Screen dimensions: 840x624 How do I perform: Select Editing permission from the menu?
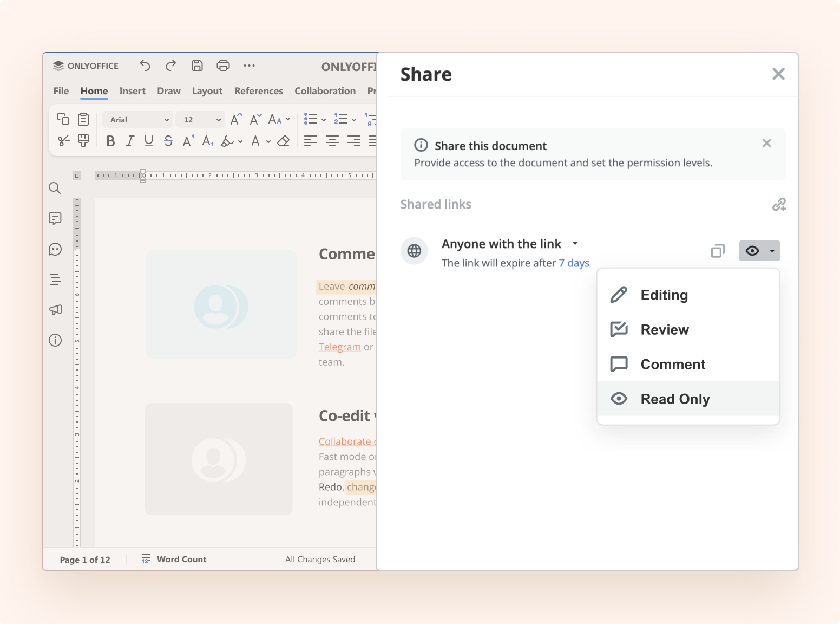click(664, 295)
